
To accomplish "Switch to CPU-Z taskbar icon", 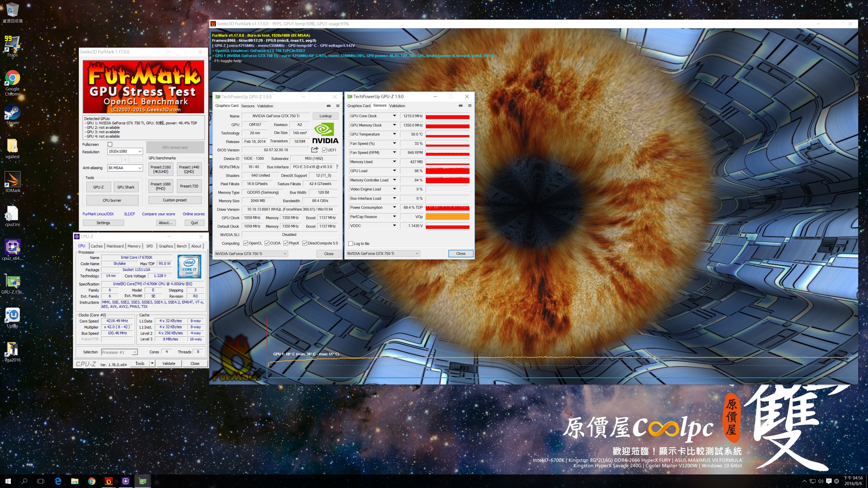I will click(x=126, y=481).
